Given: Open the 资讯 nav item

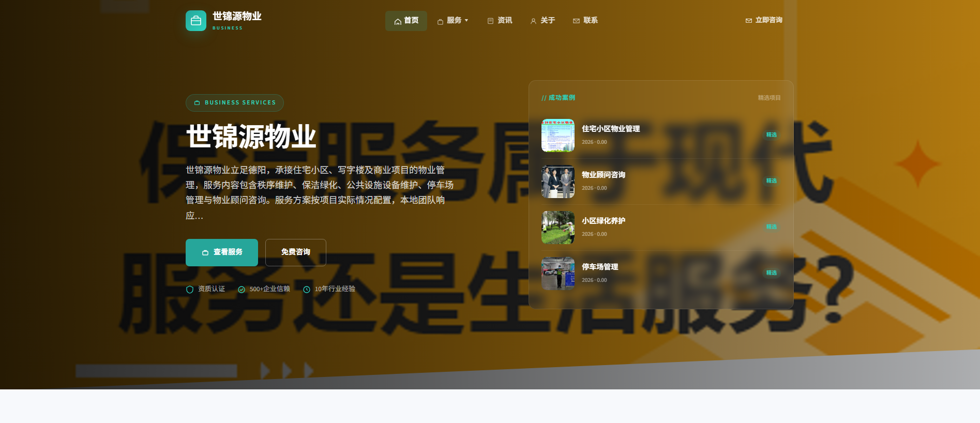Looking at the screenshot, I should pos(500,21).
